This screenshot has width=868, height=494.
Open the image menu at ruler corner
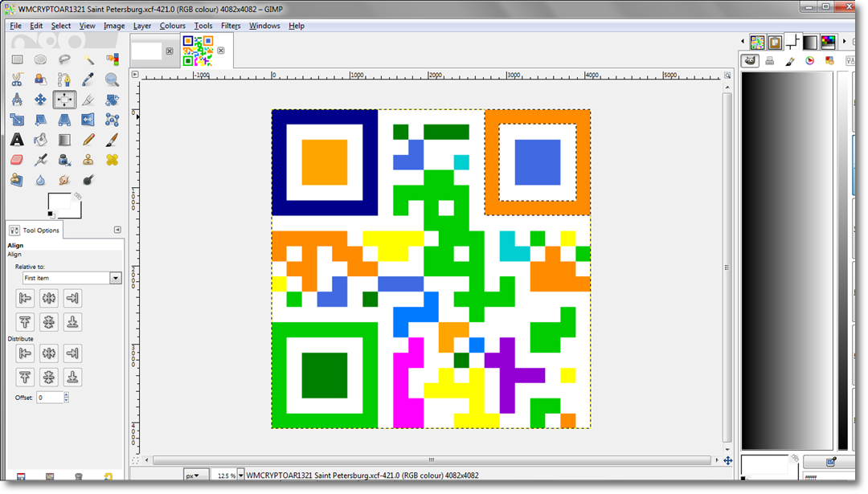[135, 74]
